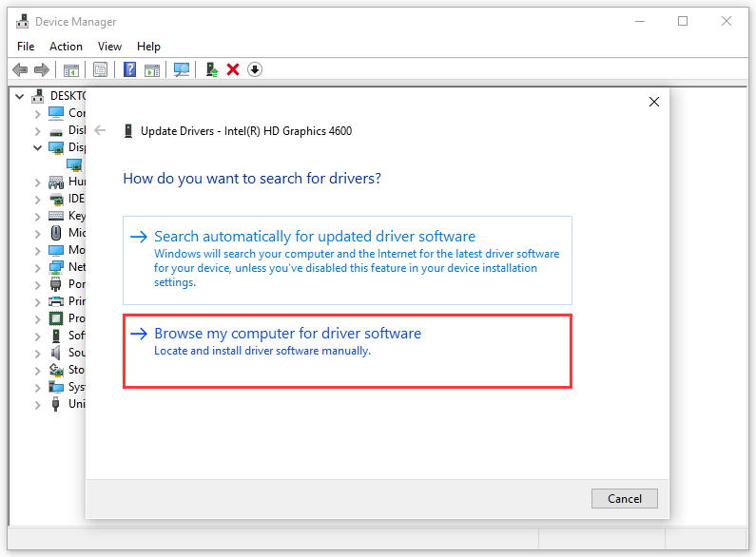Click the IDE controllers icon

(x=56, y=199)
